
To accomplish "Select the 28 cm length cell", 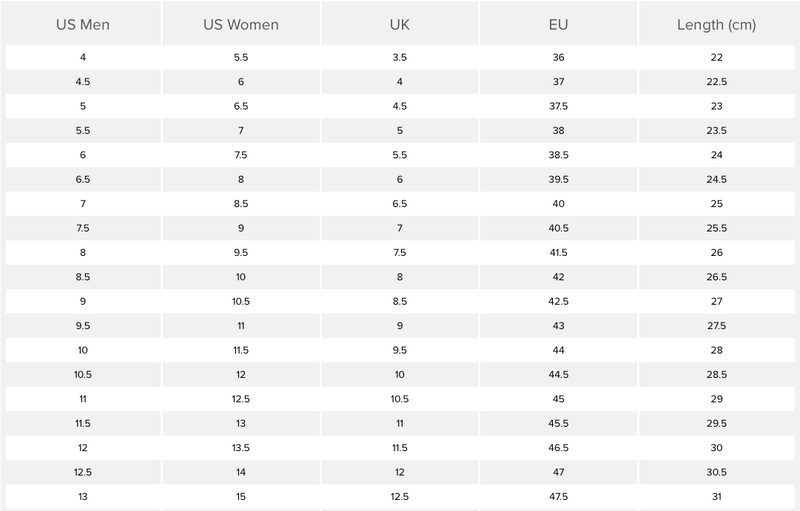I will tap(716, 350).
